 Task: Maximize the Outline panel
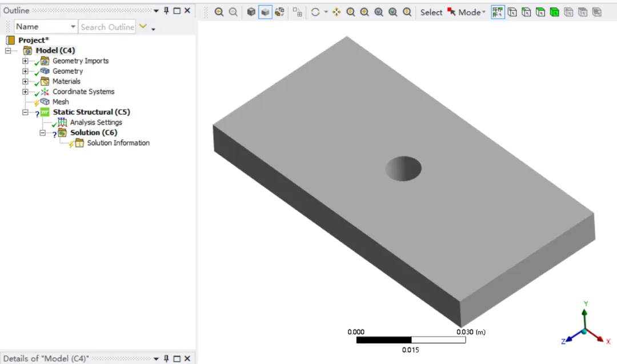(177, 11)
